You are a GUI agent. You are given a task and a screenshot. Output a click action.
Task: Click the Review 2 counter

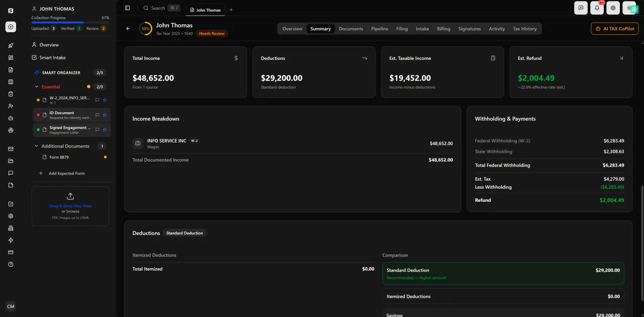pos(96,29)
